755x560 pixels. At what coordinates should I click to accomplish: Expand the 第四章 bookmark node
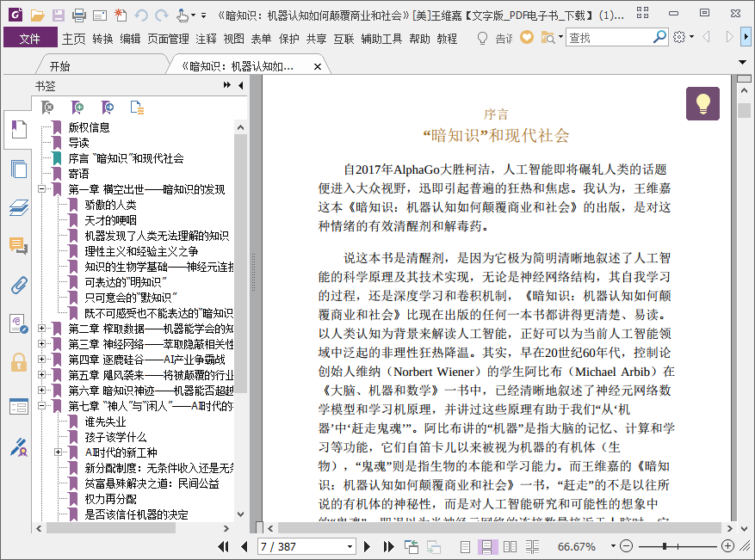point(42,359)
